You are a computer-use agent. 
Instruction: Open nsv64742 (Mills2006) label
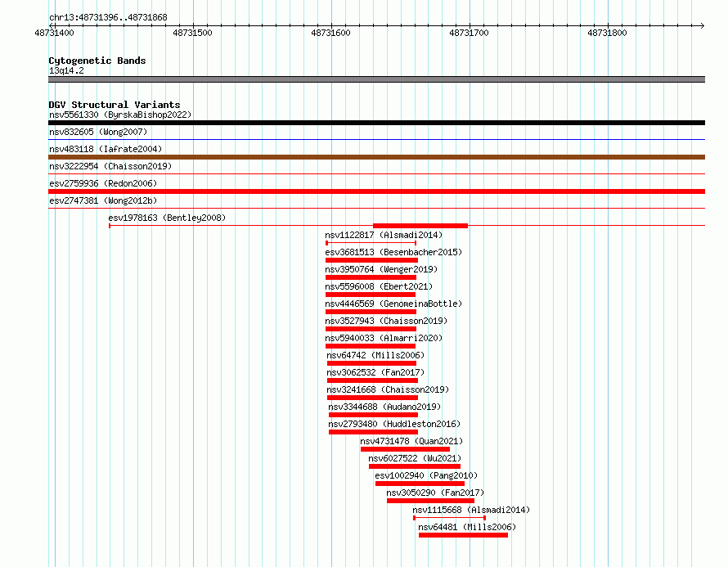pyautogui.click(x=375, y=355)
